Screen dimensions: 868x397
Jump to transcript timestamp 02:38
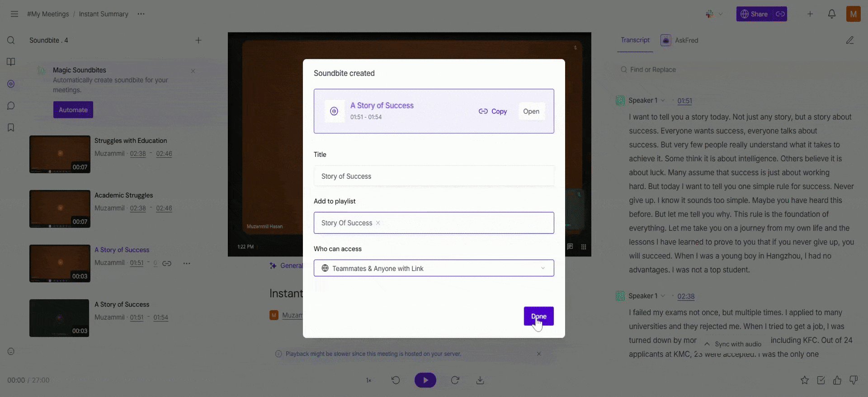(686, 297)
